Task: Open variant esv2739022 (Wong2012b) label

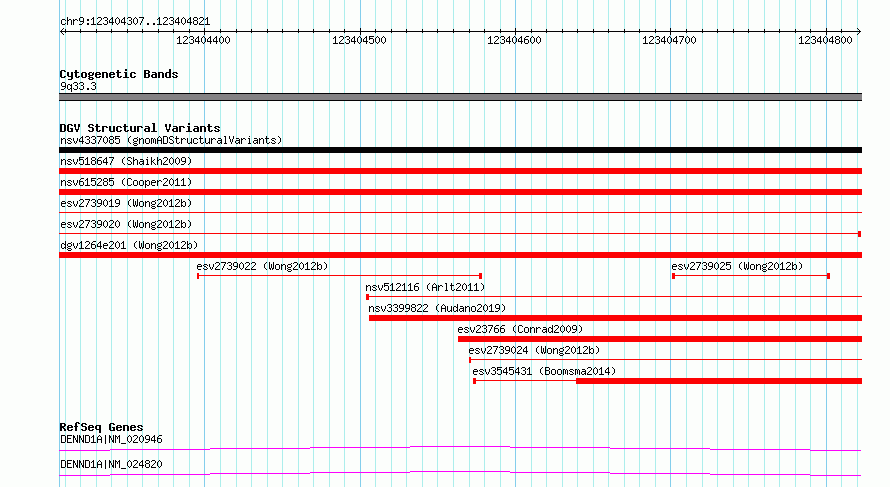Action: click(x=262, y=266)
